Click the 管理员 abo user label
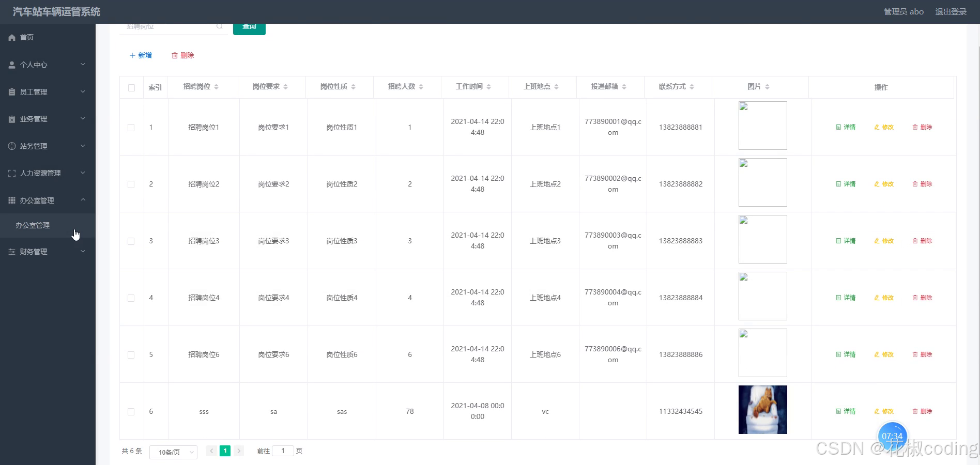 click(x=904, y=12)
